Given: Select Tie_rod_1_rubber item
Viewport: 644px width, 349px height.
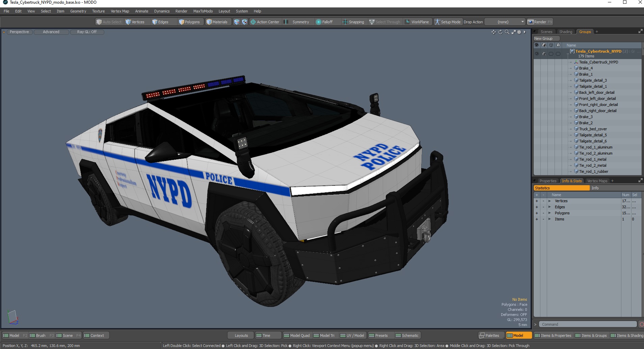Looking at the screenshot, I should coord(593,171).
